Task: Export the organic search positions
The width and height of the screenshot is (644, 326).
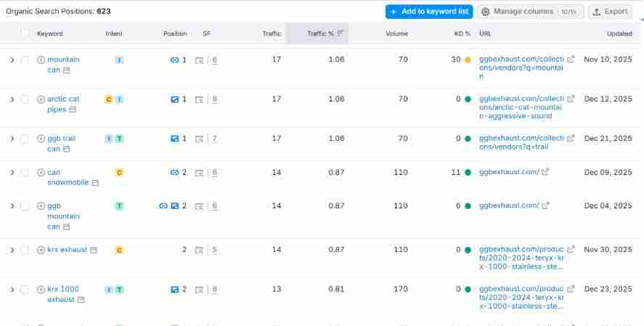Action: click(x=610, y=12)
